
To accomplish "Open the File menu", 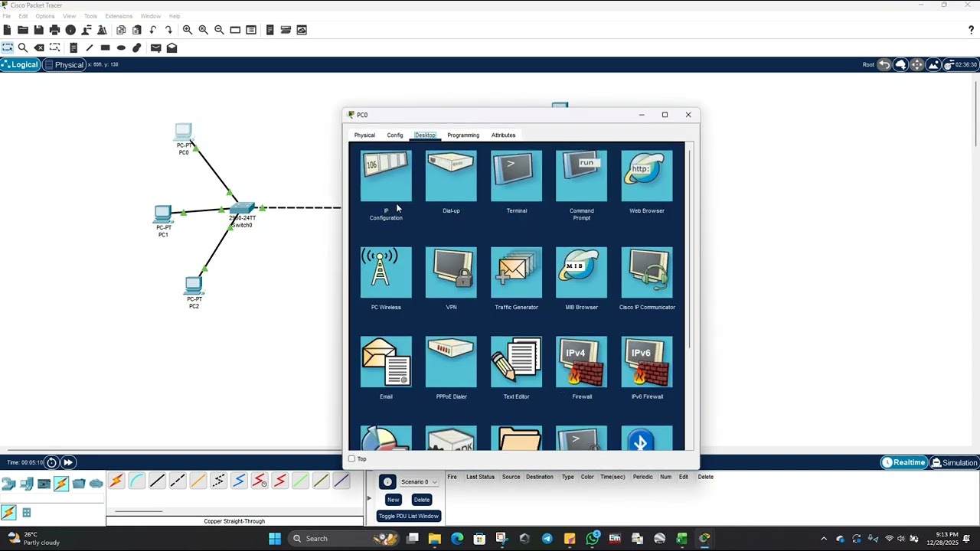I will 7,16.
